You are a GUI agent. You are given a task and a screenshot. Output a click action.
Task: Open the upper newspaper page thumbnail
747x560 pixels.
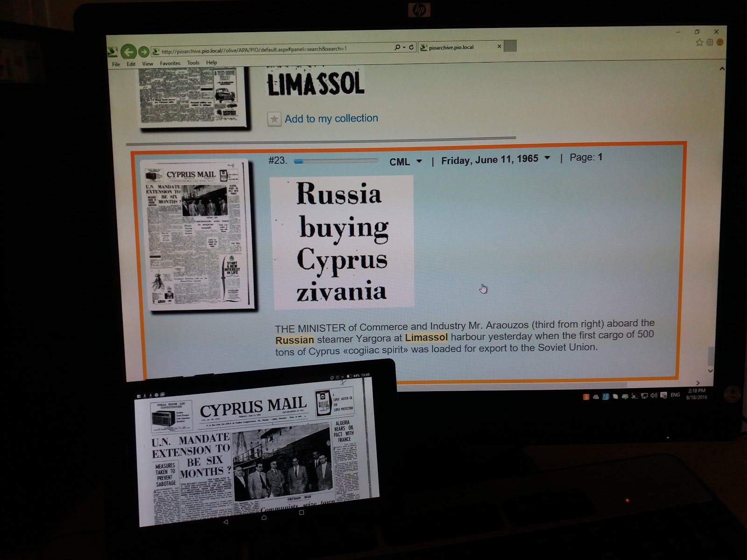pos(193,97)
